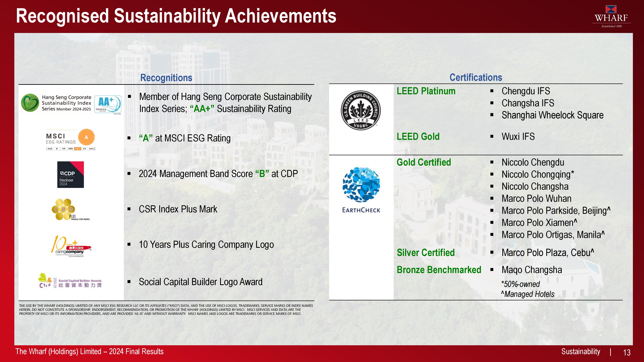Click the Changsha IFS entry

(x=528, y=103)
